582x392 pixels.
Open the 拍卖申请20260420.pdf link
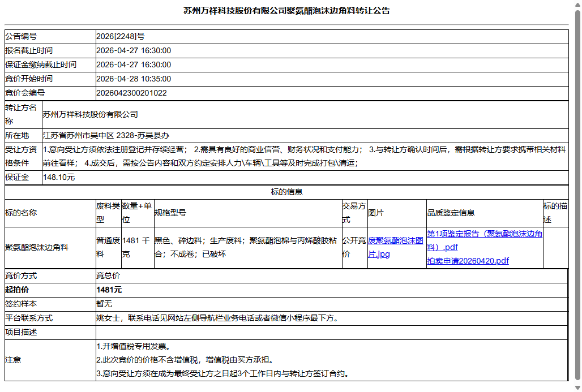coord(468,261)
